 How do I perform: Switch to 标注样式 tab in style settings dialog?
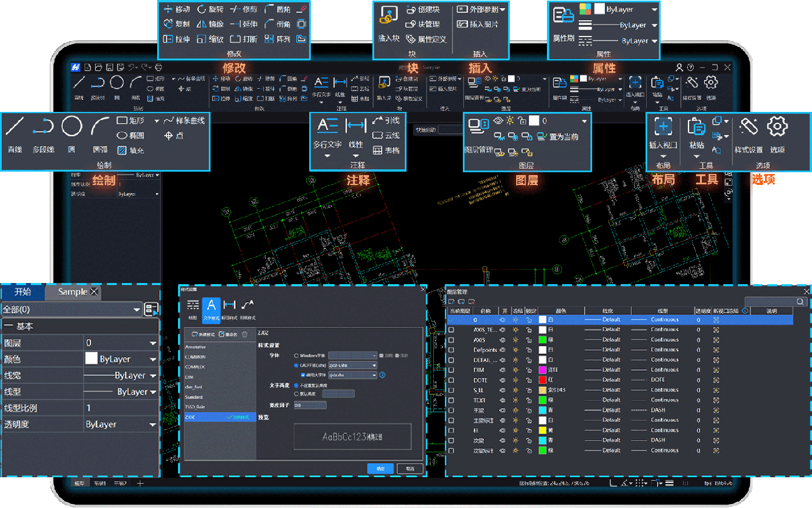[230, 307]
